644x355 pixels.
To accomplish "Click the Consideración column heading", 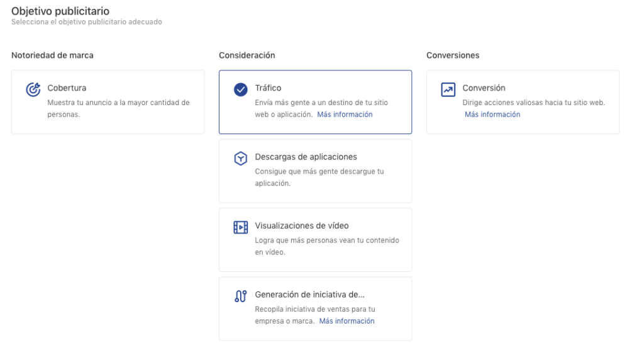I will pos(247,55).
